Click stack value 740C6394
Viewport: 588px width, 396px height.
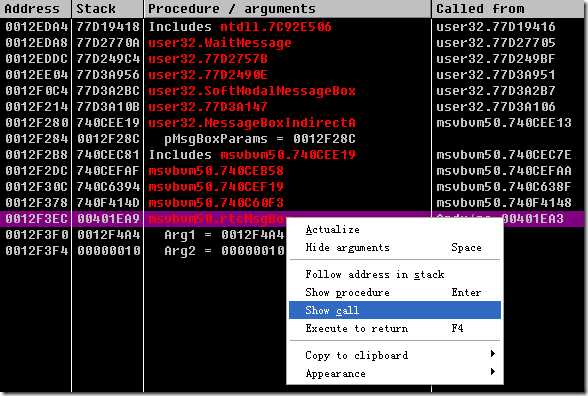[x=108, y=187]
